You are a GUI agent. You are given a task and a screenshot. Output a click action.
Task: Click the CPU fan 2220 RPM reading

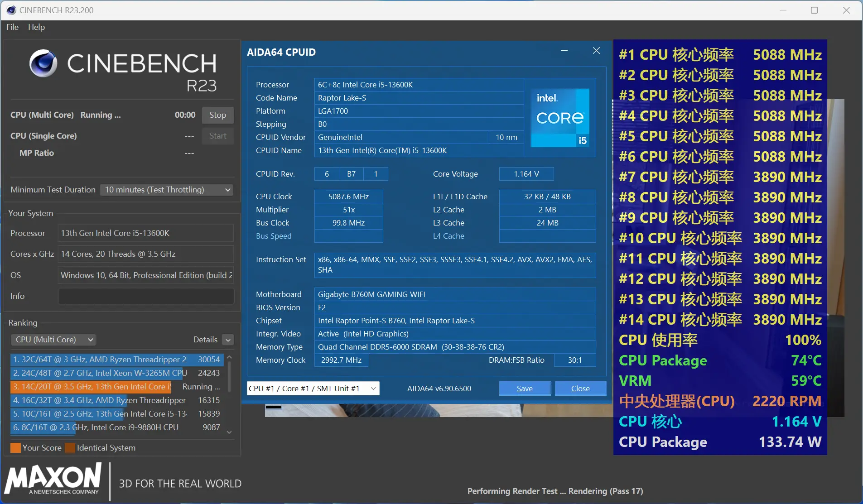[x=720, y=401]
